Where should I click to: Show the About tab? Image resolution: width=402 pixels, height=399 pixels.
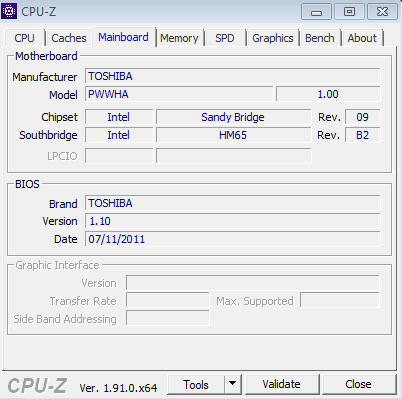[x=362, y=38]
